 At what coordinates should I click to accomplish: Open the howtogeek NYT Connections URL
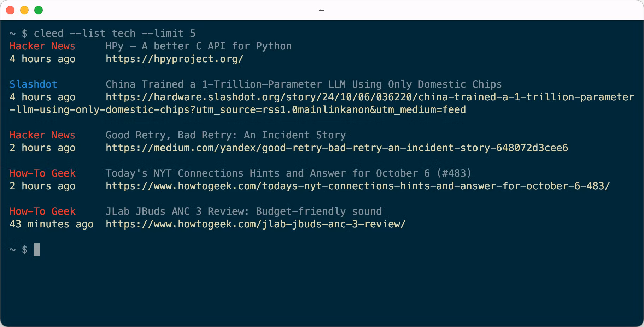(x=357, y=186)
